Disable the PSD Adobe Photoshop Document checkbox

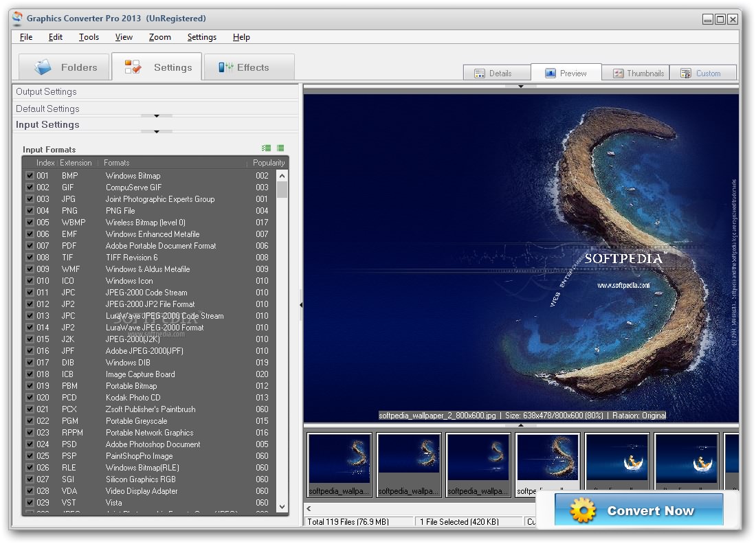(x=30, y=444)
